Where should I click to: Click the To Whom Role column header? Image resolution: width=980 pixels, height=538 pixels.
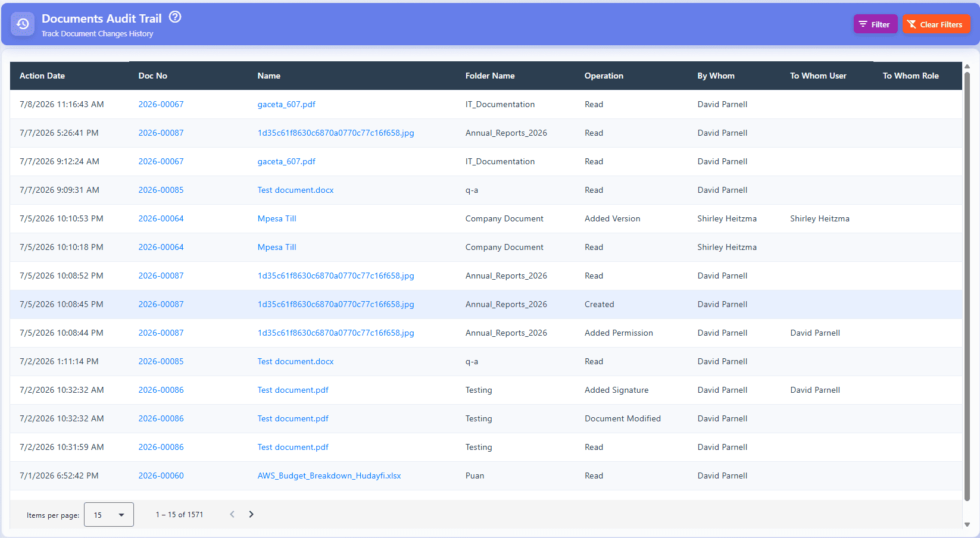coord(911,76)
